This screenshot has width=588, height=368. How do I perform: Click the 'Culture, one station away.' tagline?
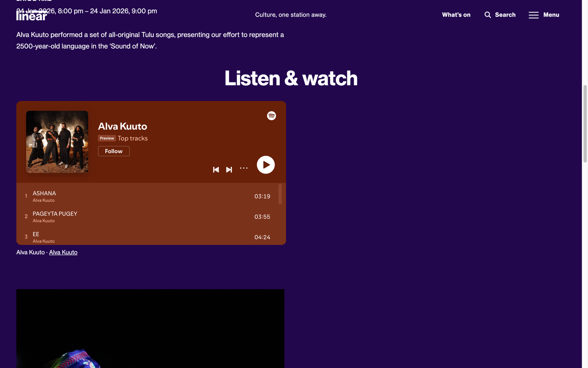[x=291, y=15]
